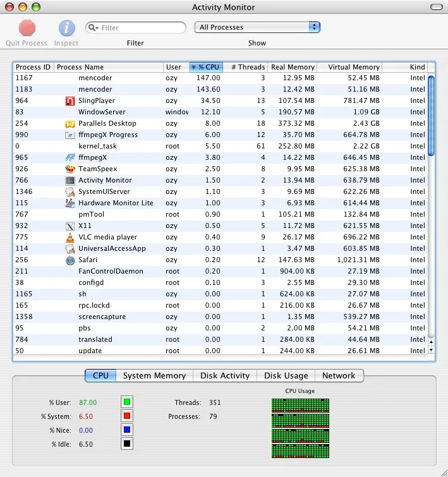This screenshot has height=477, width=448.
Task: Click the X11 process icon
Action: coord(70,226)
